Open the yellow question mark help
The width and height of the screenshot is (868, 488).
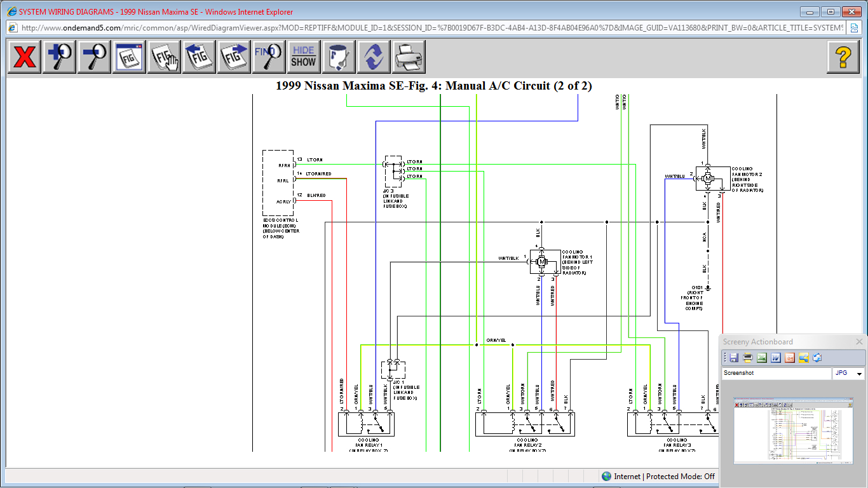pyautogui.click(x=843, y=57)
